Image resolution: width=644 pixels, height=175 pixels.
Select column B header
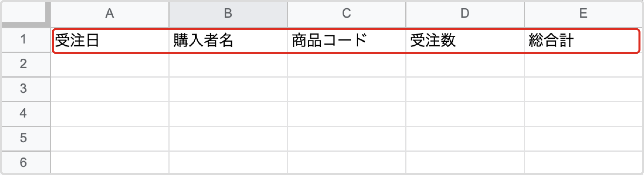(x=228, y=14)
